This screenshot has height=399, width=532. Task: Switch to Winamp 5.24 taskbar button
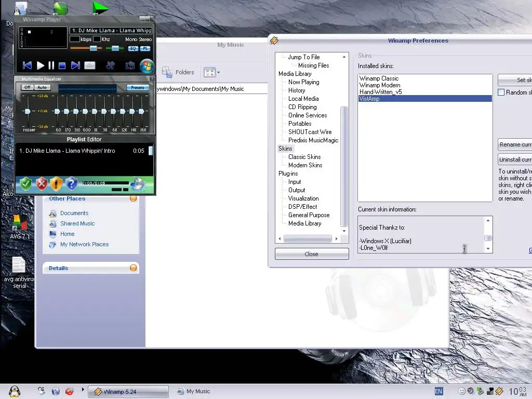[x=128, y=392]
